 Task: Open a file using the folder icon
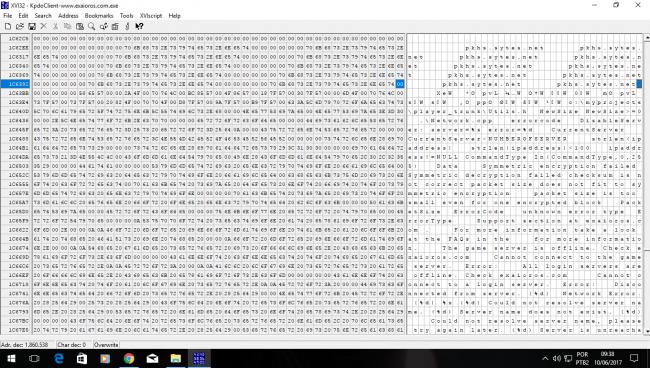tap(19, 27)
